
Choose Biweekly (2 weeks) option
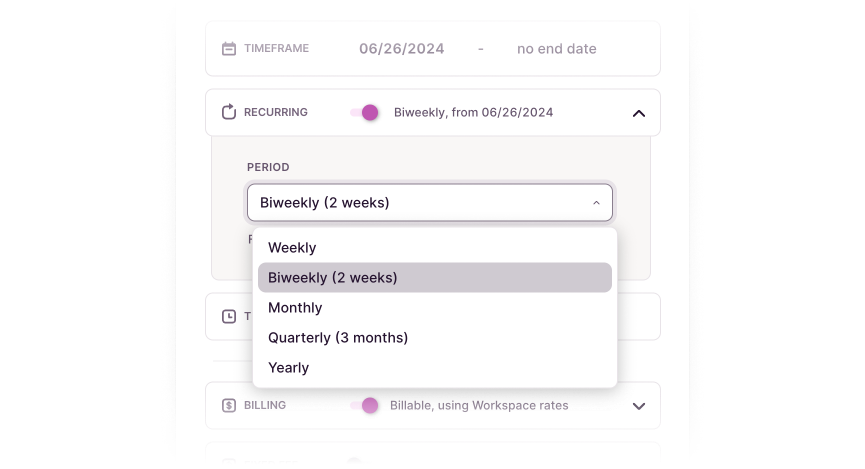(x=333, y=278)
